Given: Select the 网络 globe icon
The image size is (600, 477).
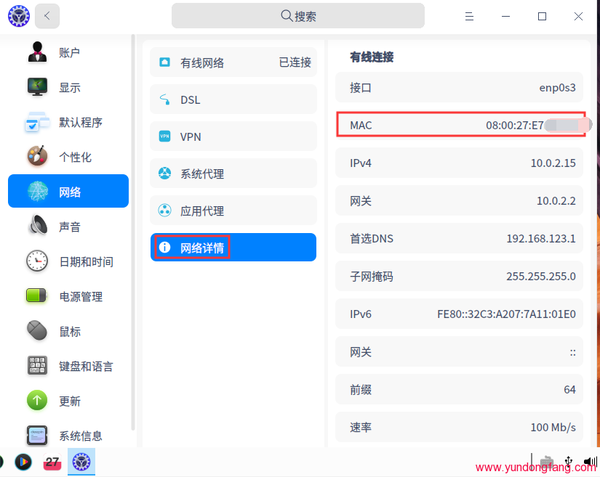Looking at the screenshot, I should (38, 191).
